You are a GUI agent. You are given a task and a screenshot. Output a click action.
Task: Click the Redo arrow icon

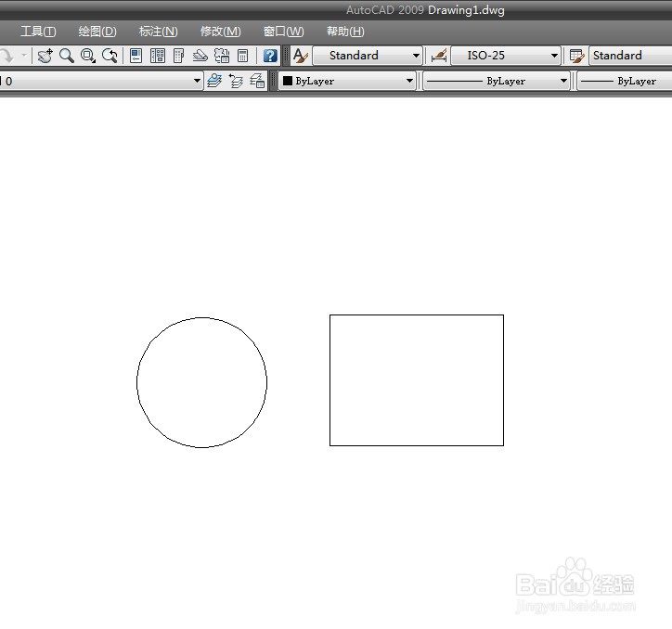point(7,56)
